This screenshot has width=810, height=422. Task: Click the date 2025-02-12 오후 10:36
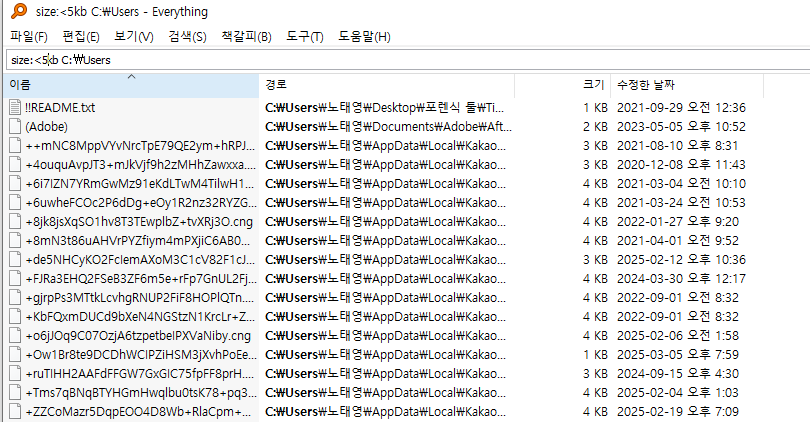[681, 259]
